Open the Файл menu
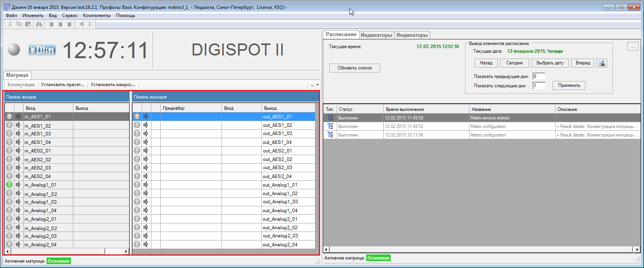This screenshot has width=644, height=268. (11, 16)
